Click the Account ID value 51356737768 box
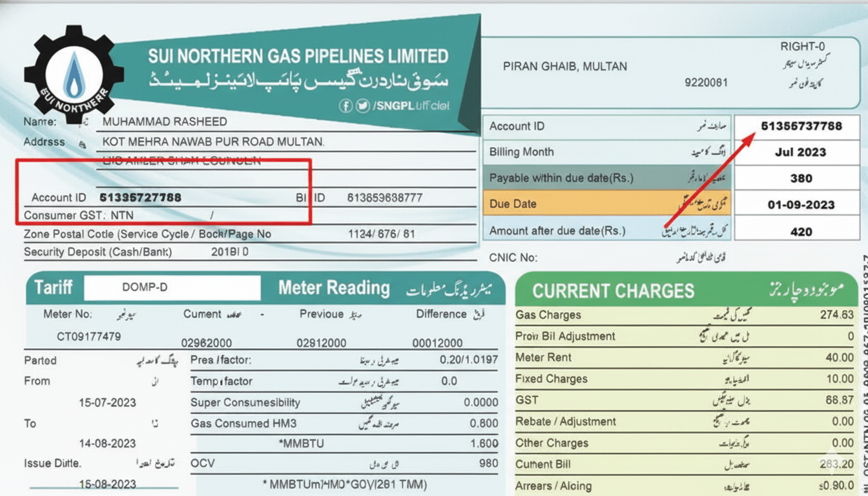 click(801, 126)
